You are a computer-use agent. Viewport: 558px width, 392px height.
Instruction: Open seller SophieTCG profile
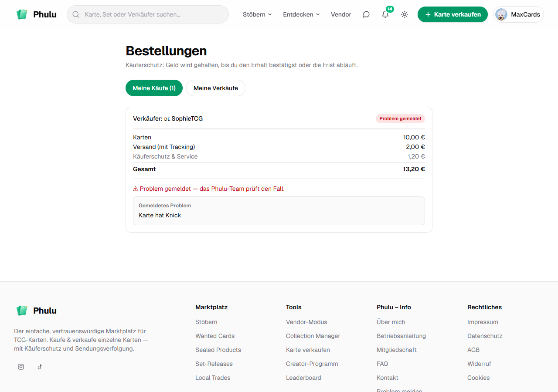coord(187,118)
